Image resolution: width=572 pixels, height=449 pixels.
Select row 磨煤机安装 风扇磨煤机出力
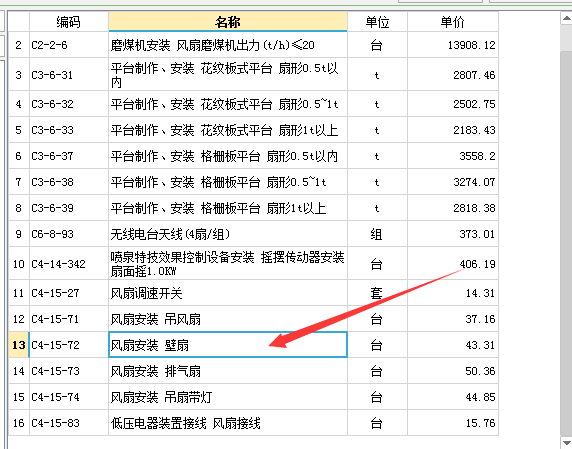click(x=228, y=45)
